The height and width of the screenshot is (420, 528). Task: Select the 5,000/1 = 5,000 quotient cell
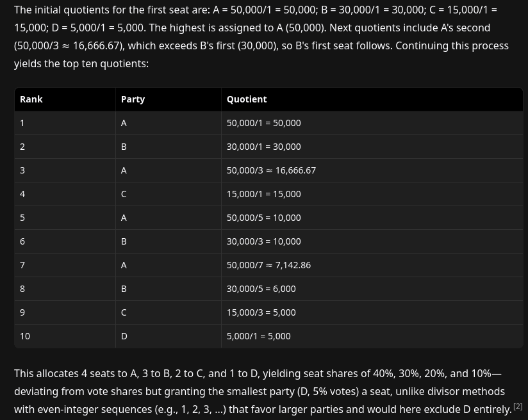(258, 336)
